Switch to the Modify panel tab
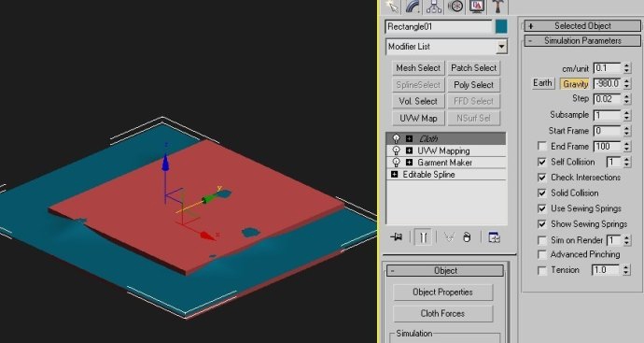The image size is (644, 343). tap(413, 7)
